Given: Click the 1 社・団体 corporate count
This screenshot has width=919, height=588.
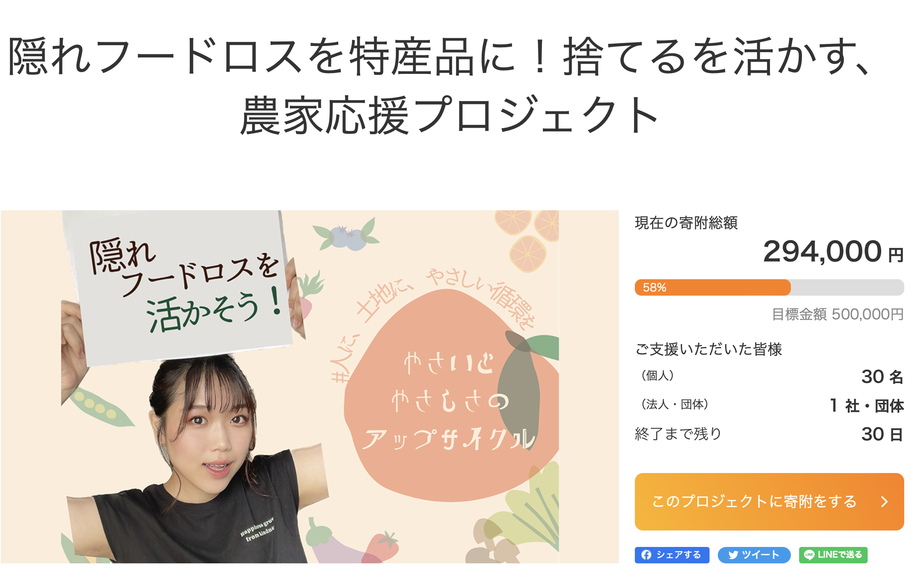Looking at the screenshot, I should [x=866, y=406].
